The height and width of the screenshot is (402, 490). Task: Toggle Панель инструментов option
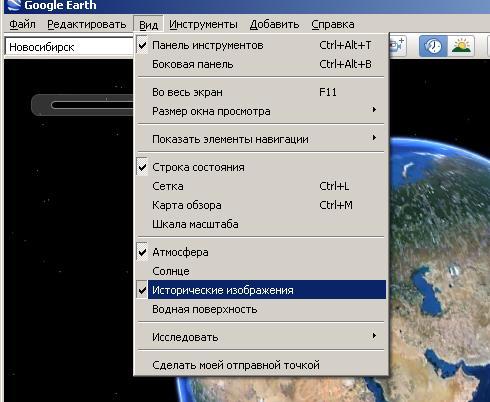tap(261, 45)
